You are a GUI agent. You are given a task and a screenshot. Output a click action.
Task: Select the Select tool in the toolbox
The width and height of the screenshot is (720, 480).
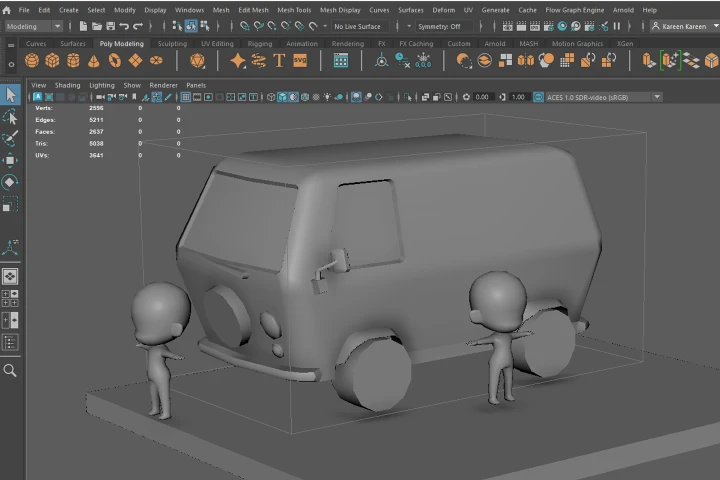tap(10, 95)
